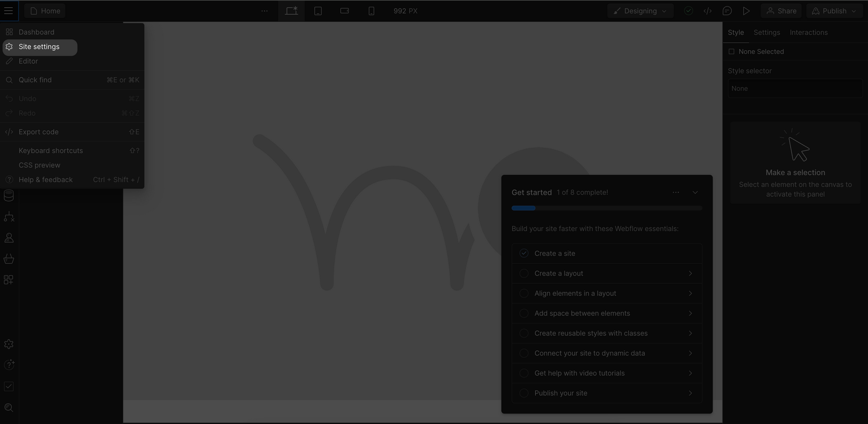This screenshot has height=424, width=868.
Task: Expand the Create a layout row arrow
Action: [x=690, y=273]
